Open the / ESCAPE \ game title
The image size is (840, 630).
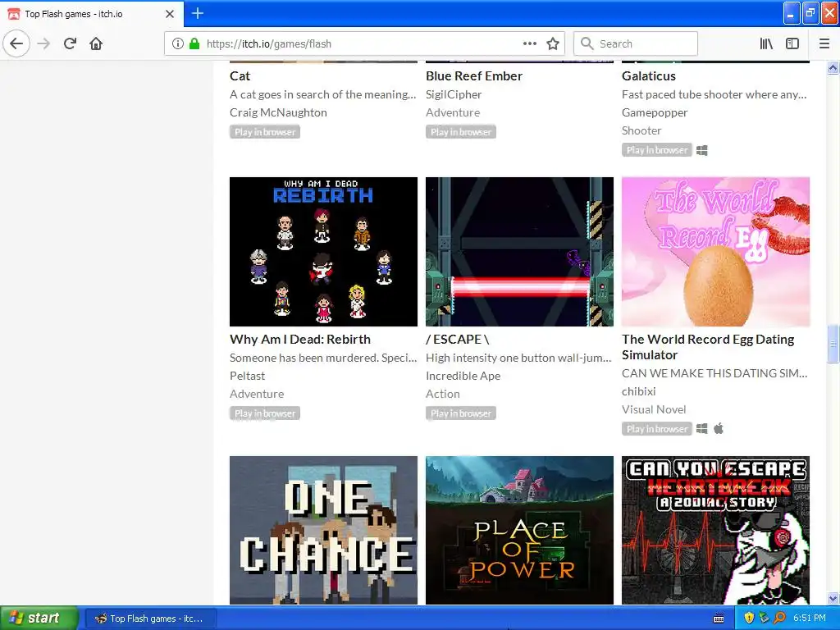click(x=458, y=339)
